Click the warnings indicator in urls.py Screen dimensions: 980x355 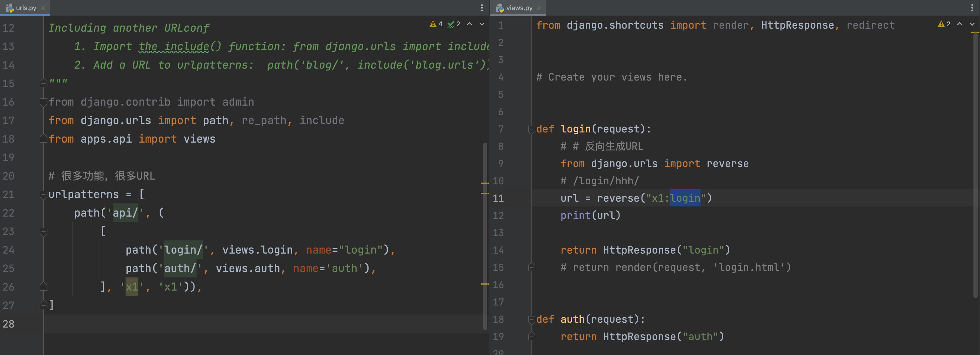pos(436,24)
